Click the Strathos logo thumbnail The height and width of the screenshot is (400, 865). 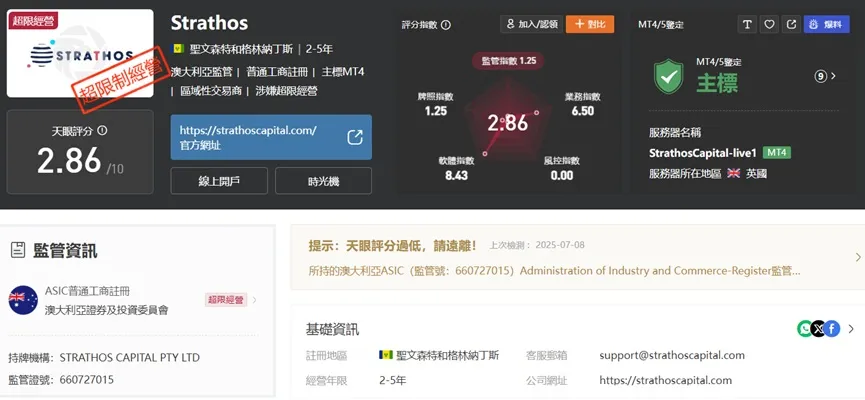80,54
